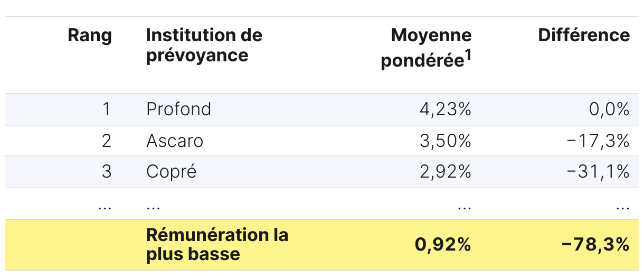Select the Rémunération la plus basse label
This screenshot has height=277, width=644.
tap(217, 244)
